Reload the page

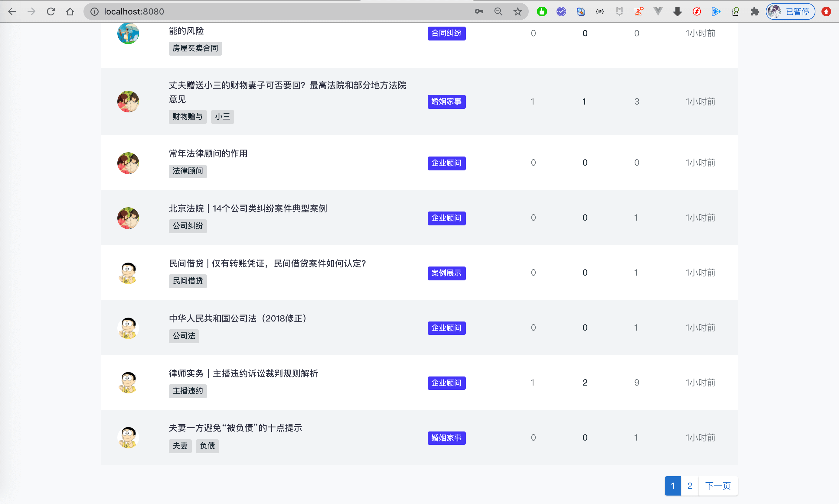[x=51, y=11]
